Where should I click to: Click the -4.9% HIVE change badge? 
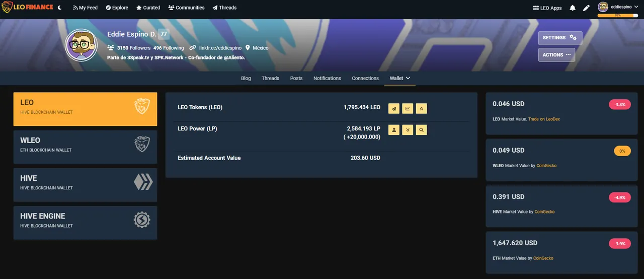[x=620, y=197]
